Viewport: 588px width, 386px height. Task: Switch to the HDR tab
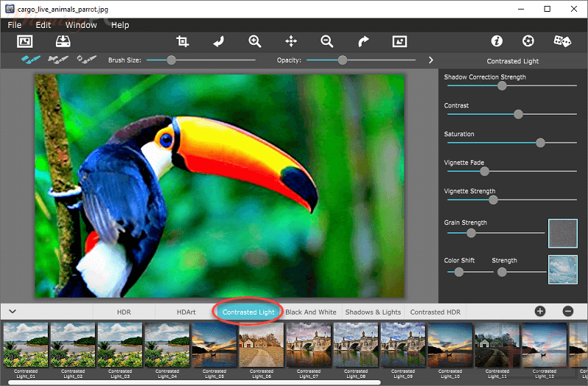pos(123,312)
